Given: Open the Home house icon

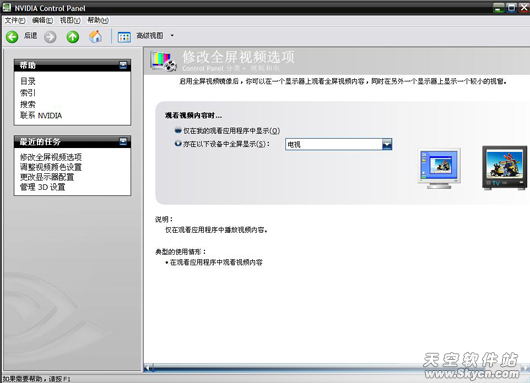Looking at the screenshot, I should pyautogui.click(x=95, y=37).
